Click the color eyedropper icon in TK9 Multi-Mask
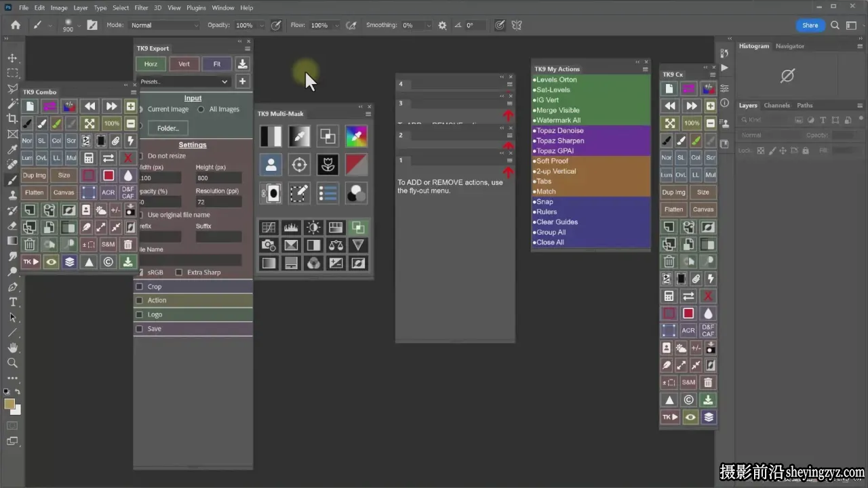The height and width of the screenshot is (488, 868). 356,136
